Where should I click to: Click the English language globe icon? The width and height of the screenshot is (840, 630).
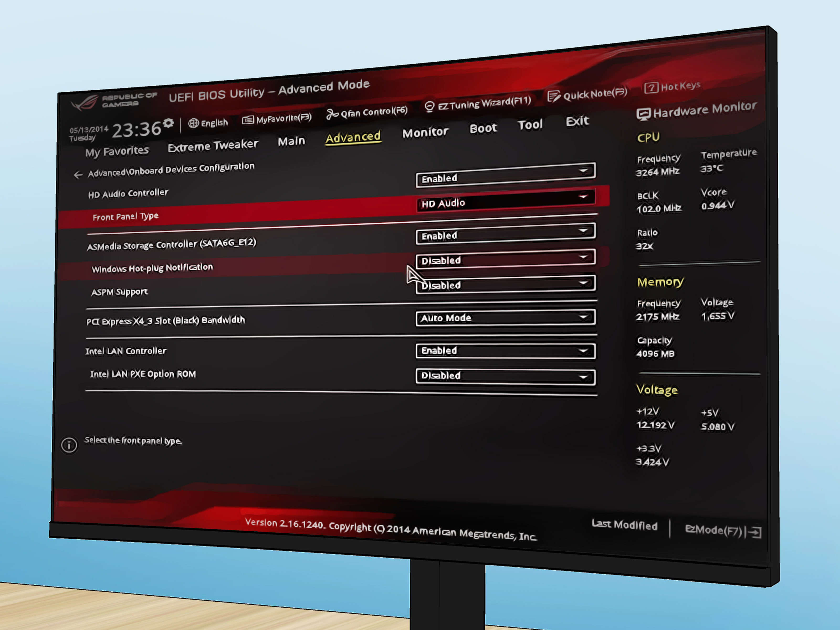[x=194, y=123]
